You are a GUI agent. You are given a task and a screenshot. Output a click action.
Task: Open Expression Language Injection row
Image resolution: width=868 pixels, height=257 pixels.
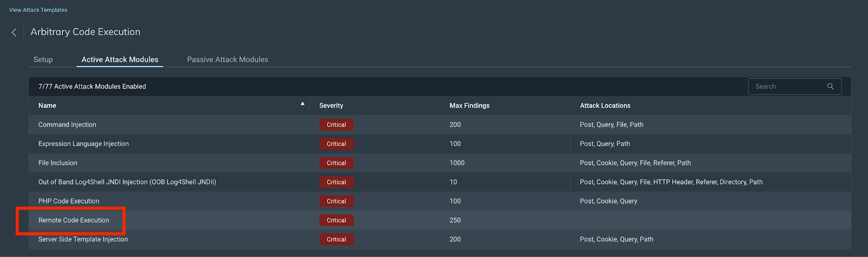coord(84,144)
